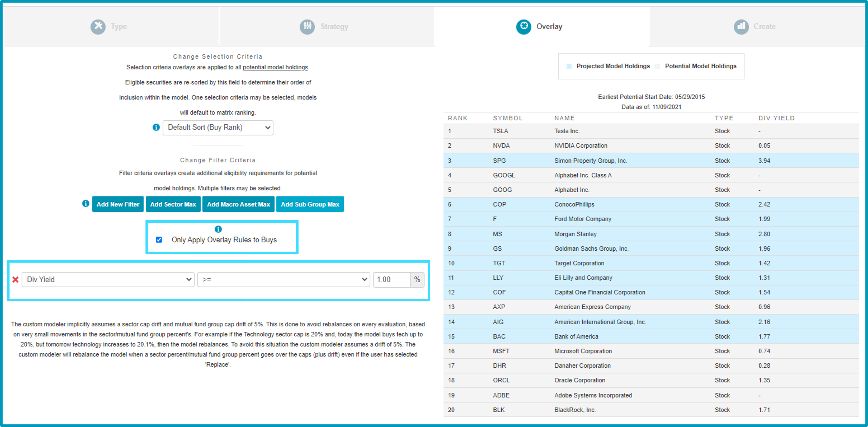
Task: Click the Add New Filter button
Action: (118, 204)
